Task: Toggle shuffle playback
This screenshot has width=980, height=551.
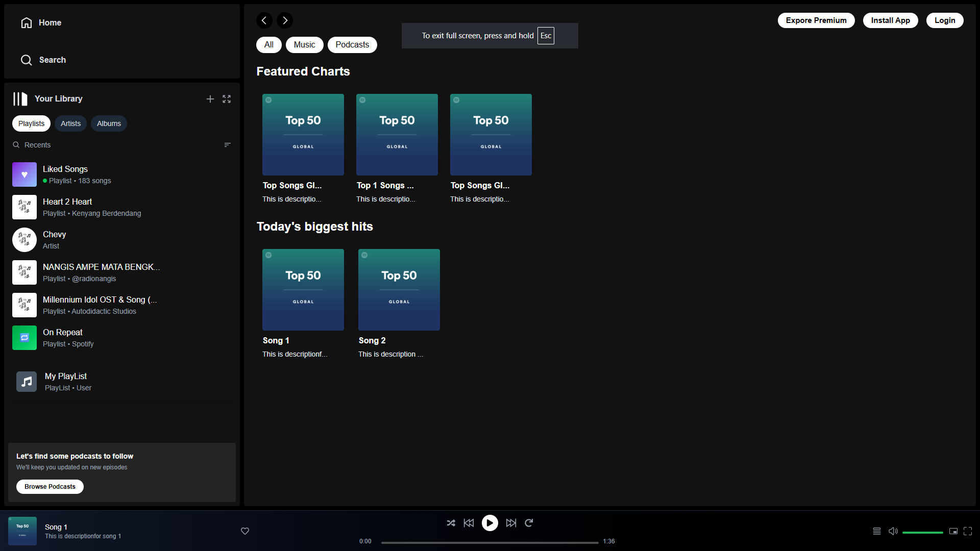Action: (x=451, y=522)
